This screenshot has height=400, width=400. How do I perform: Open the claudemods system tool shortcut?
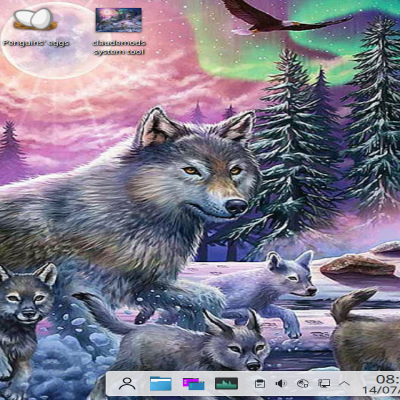pyautogui.click(x=119, y=20)
